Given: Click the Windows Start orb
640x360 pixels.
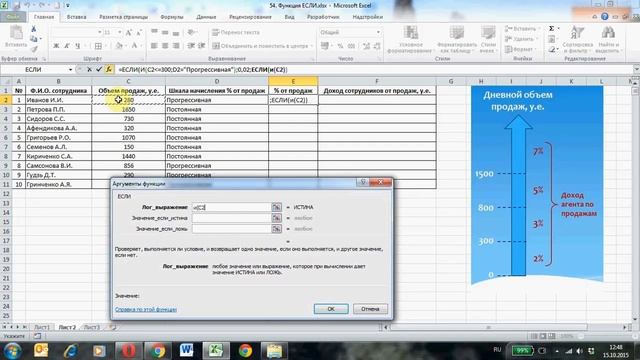Looking at the screenshot, I should pos(12,351).
